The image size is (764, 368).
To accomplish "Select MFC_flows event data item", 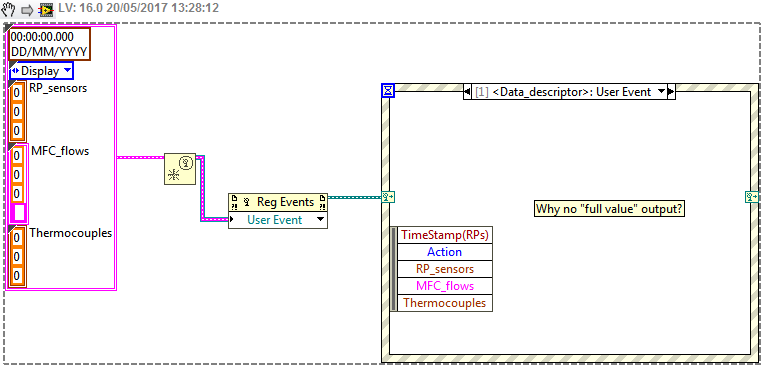I will tap(445, 286).
